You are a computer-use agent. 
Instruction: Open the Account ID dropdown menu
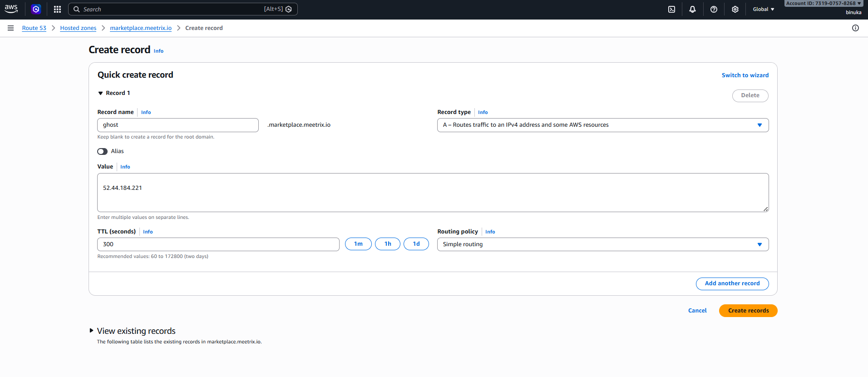(x=824, y=3)
